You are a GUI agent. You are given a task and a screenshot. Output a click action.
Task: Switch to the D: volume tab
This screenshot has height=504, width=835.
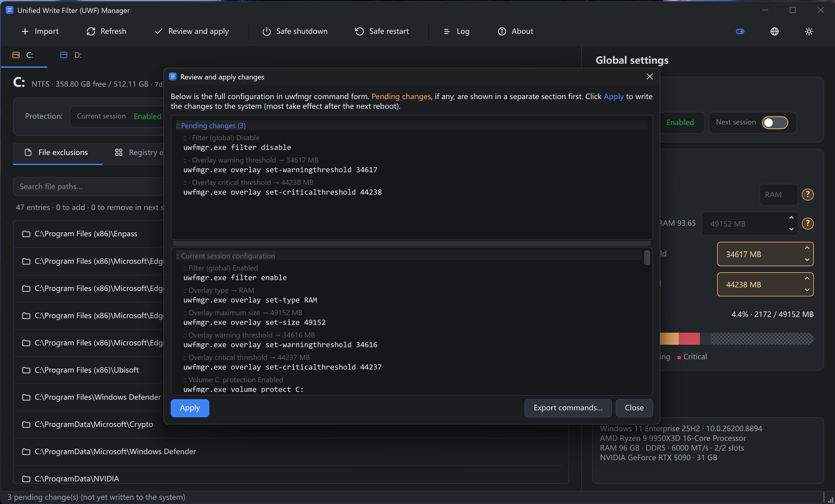click(71, 55)
